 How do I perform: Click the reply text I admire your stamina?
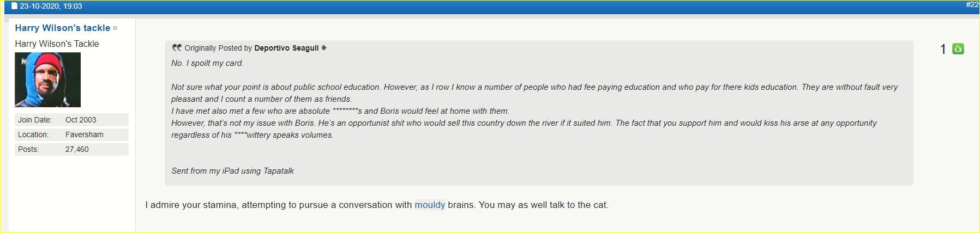coord(191,205)
